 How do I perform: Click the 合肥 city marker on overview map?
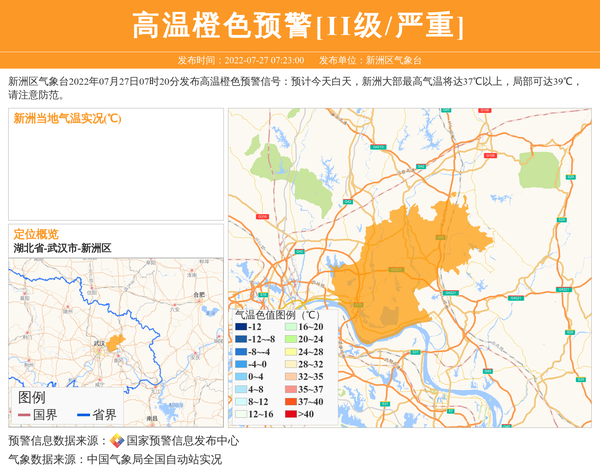click(x=197, y=297)
